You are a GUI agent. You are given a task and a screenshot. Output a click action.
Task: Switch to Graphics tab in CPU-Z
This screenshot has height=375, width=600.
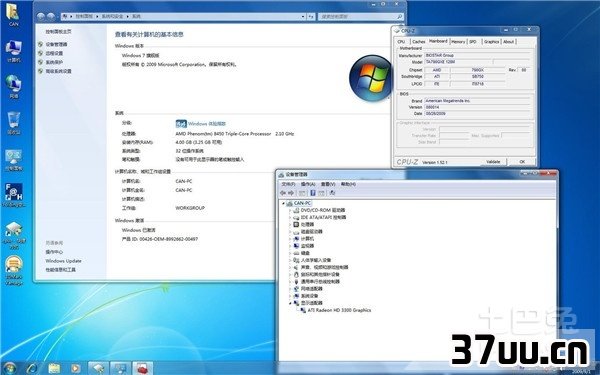(x=491, y=42)
